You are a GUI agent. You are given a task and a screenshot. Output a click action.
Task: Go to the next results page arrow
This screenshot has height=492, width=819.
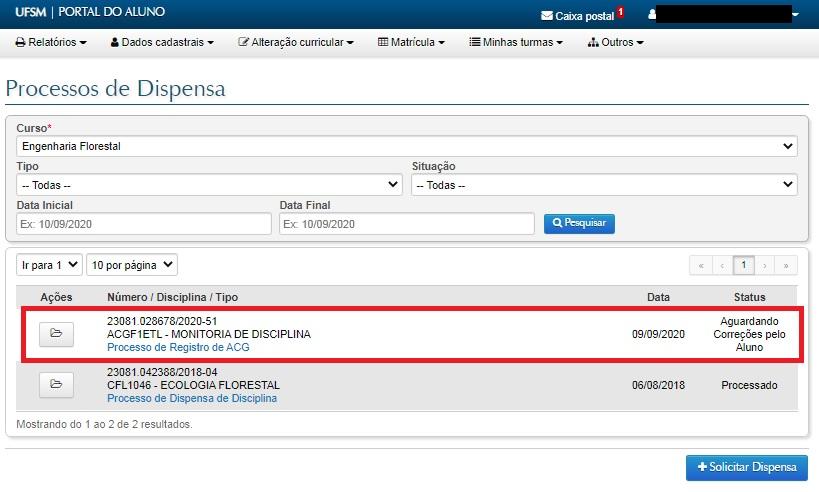(x=766, y=265)
